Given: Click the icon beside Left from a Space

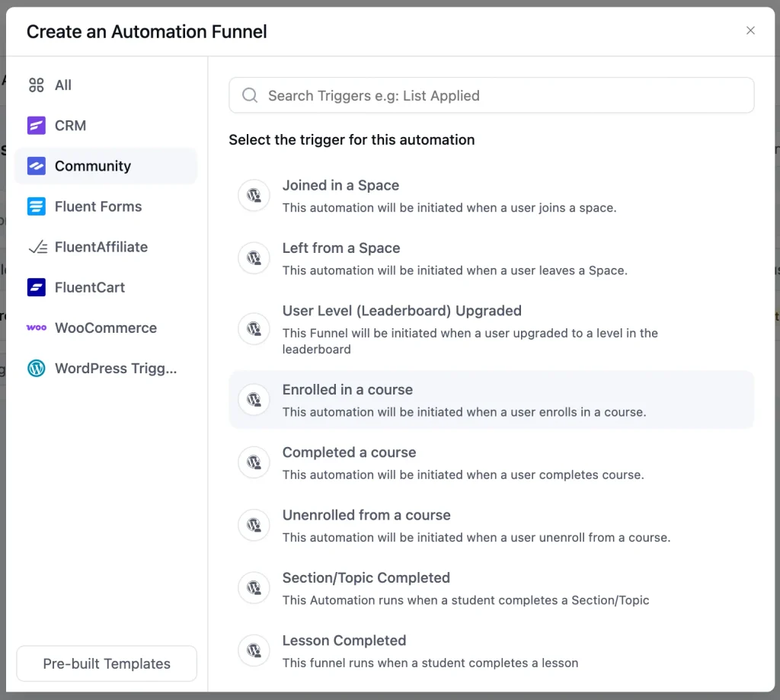Looking at the screenshot, I should [x=254, y=257].
